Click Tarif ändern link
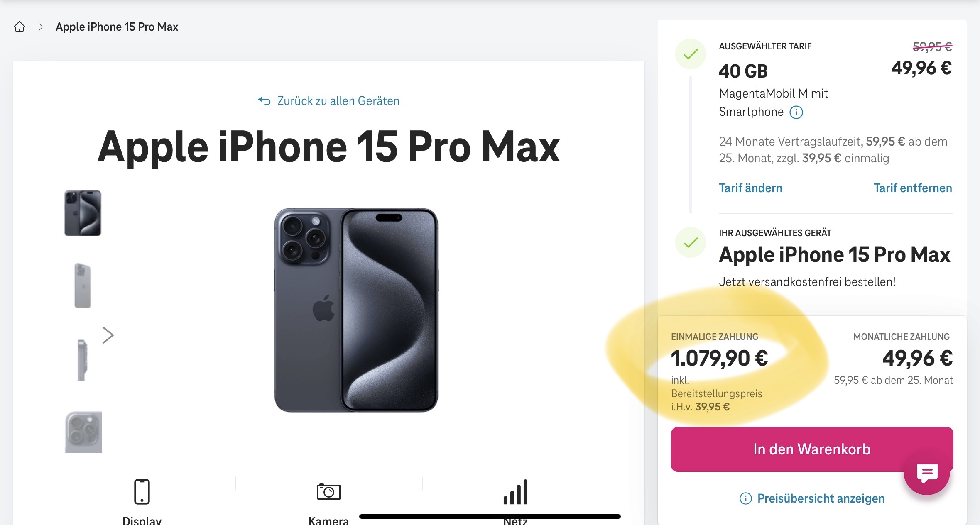The width and height of the screenshot is (980, 525). 750,188
